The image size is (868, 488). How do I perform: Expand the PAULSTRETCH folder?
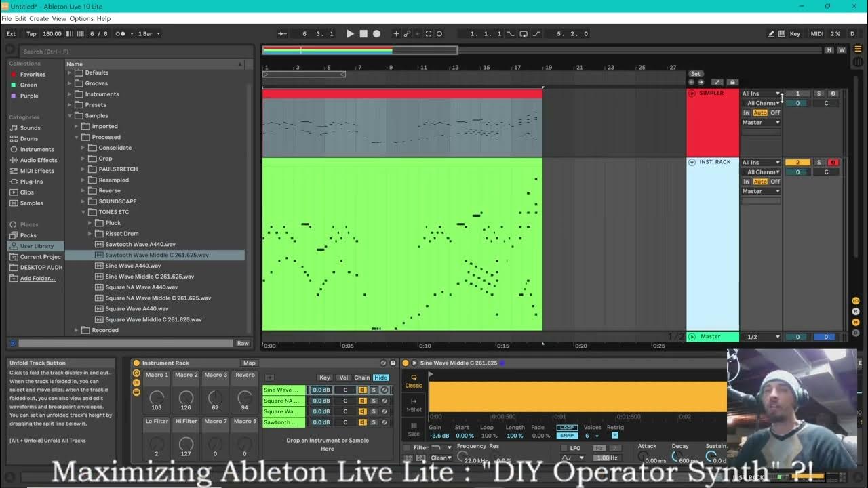click(x=83, y=169)
